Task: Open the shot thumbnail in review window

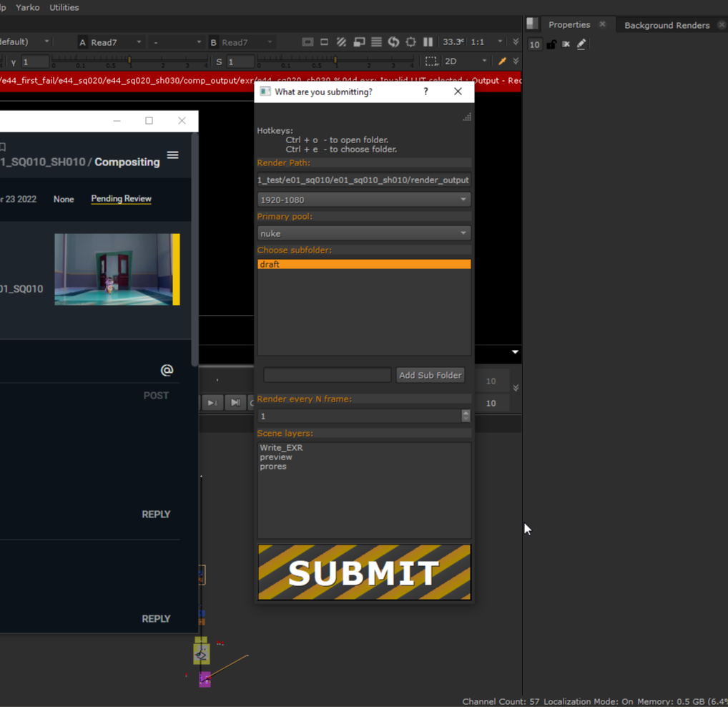Action: pos(117,270)
